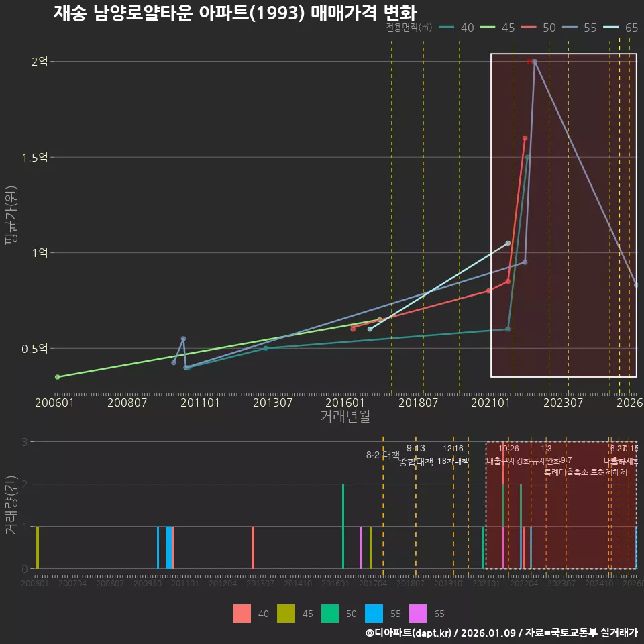The image size is (644, 644).
Task: Select the red 50㎡ point near 1.6억
Action: [525, 138]
